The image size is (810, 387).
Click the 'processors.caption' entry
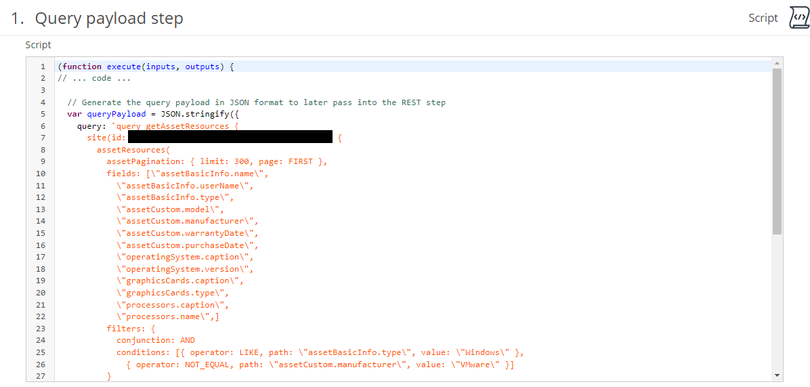pyautogui.click(x=173, y=304)
